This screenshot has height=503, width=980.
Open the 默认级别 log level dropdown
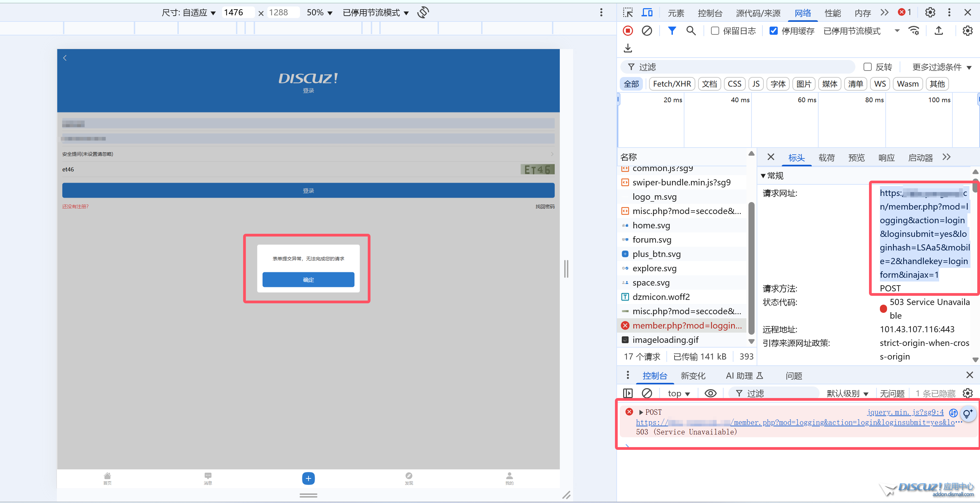click(x=847, y=393)
